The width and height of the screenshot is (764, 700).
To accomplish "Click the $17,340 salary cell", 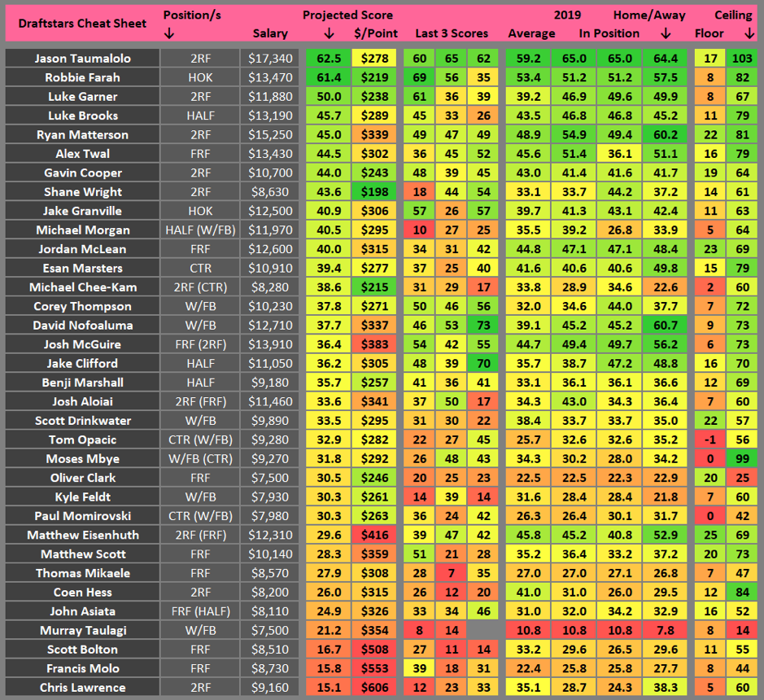I will [270, 59].
